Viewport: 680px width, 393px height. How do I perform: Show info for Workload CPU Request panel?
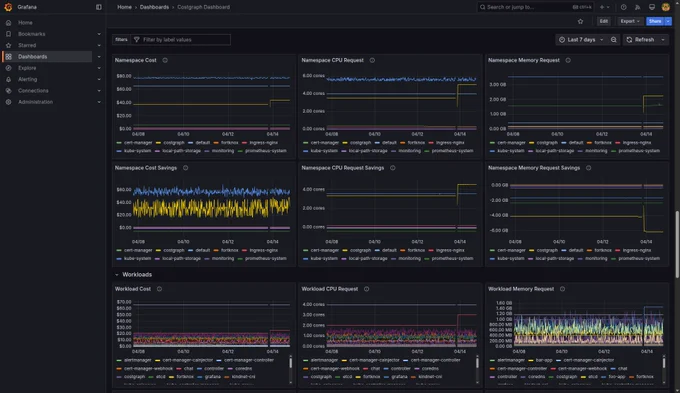point(366,289)
